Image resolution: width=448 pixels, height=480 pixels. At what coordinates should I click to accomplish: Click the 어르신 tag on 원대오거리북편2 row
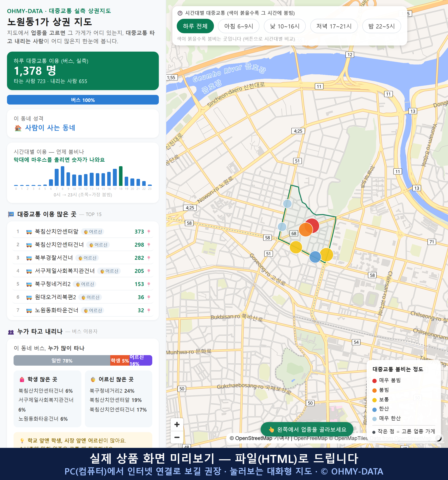click(x=90, y=297)
